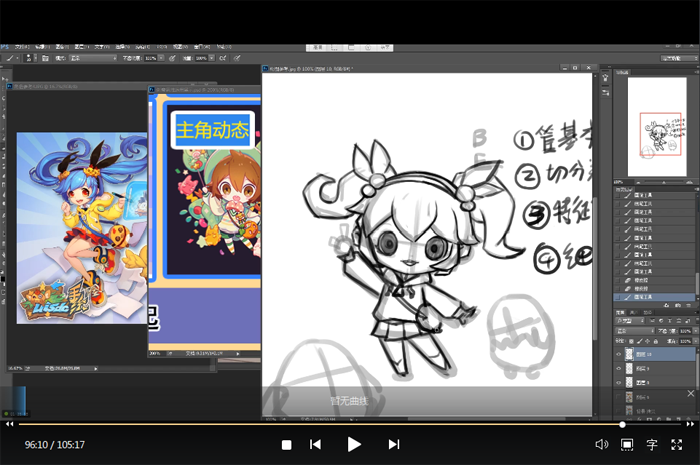
Task: Open the brush preset picker dropdown
Action: (33, 58)
